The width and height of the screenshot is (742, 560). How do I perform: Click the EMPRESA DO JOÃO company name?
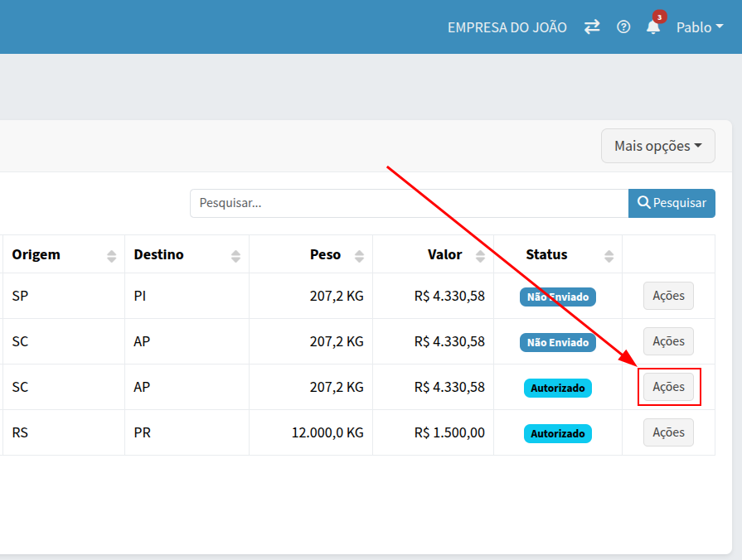pyautogui.click(x=507, y=27)
